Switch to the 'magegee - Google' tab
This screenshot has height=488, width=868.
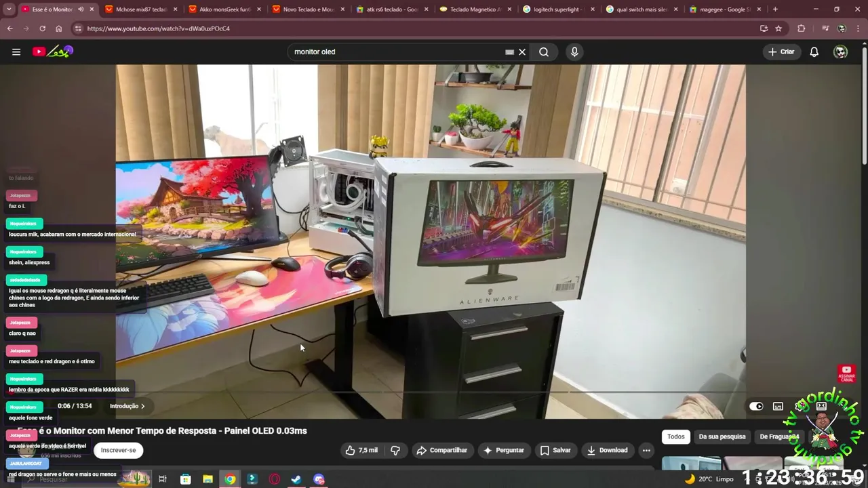[725, 9]
